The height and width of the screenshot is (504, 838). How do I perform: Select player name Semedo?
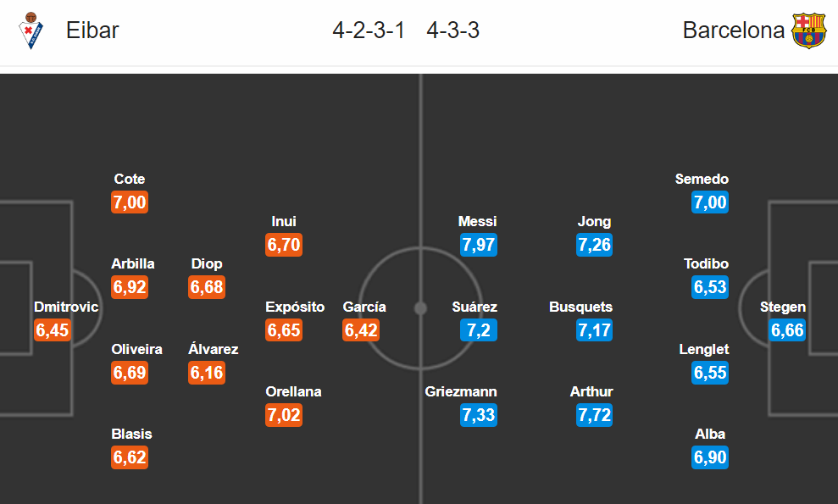coord(702,179)
